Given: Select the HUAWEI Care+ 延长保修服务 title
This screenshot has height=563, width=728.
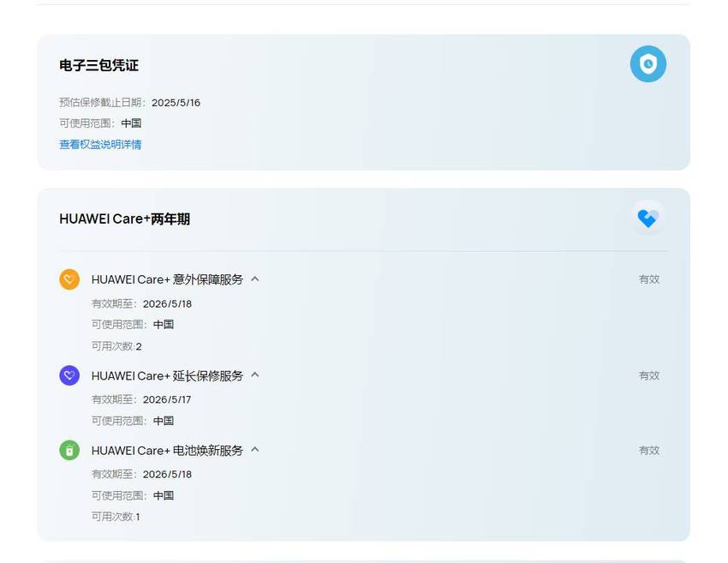Looking at the screenshot, I should tap(167, 375).
